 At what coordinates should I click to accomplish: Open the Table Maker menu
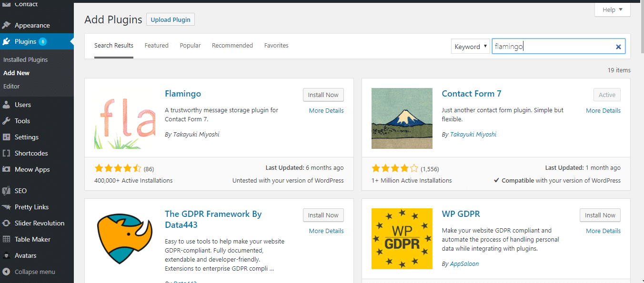pyautogui.click(x=37, y=239)
